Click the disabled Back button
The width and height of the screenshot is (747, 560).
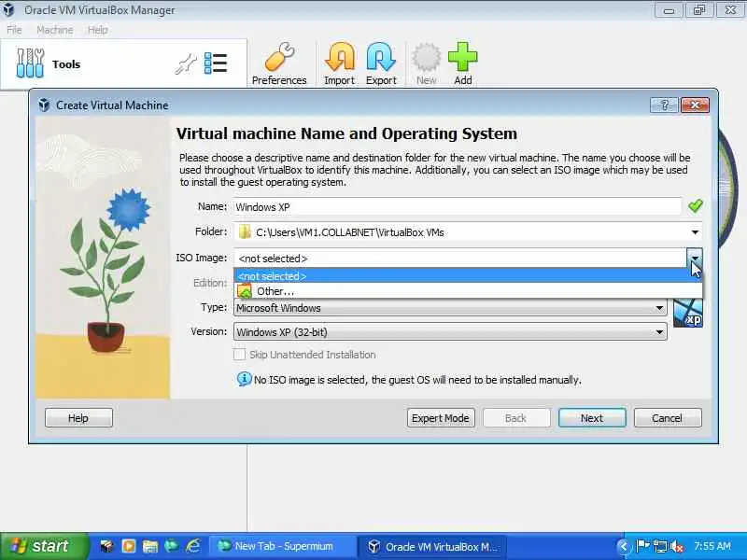(x=516, y=417)
